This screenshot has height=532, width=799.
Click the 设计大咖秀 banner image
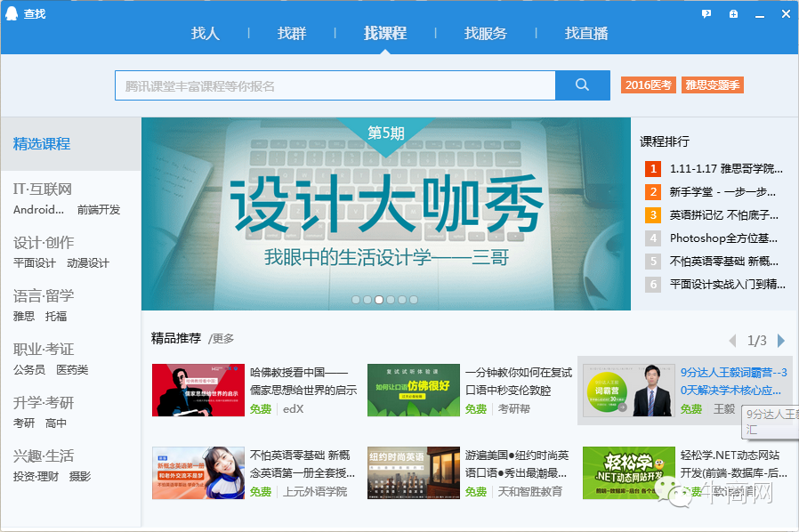tap(386, 214)
